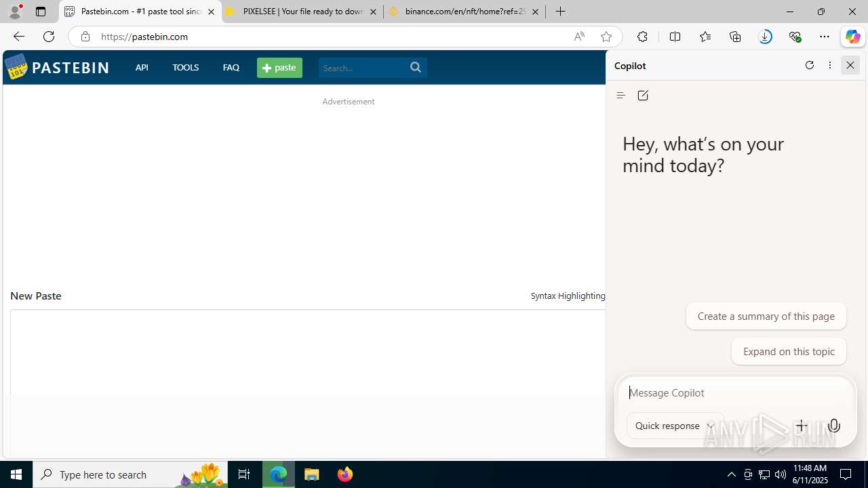The width and height of the screenshot is (868, 488).
Task: Close the Pastebin.com tab
Action: click(x=211, y=12)
